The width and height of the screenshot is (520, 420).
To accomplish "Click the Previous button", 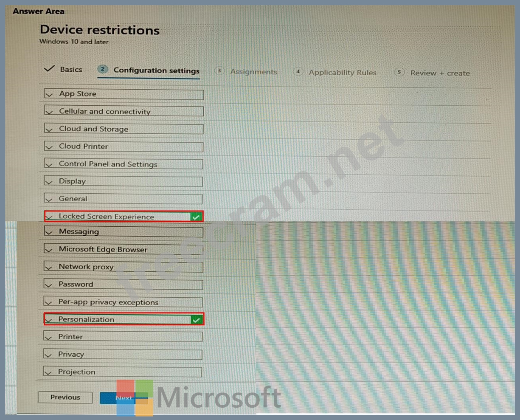I will [65, 397].
